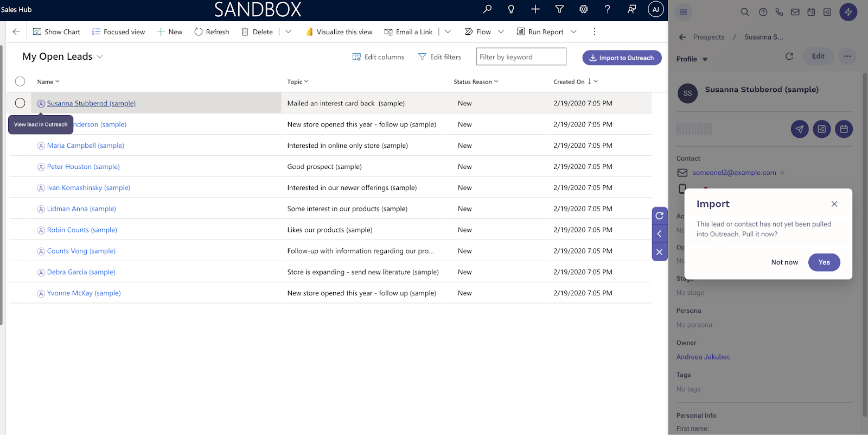Open the Maria Campbell (sample) lead

pyautogui.click(x=85, y=146)
